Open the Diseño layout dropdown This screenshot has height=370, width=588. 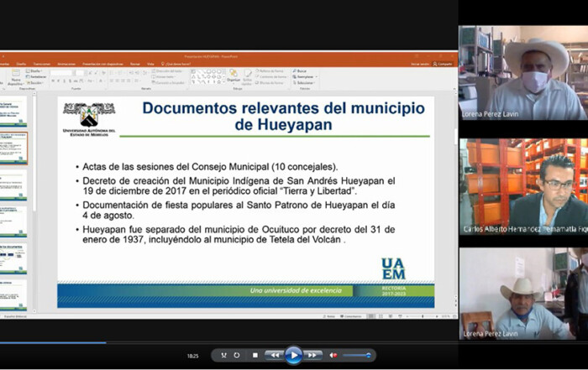click(35, 71)
